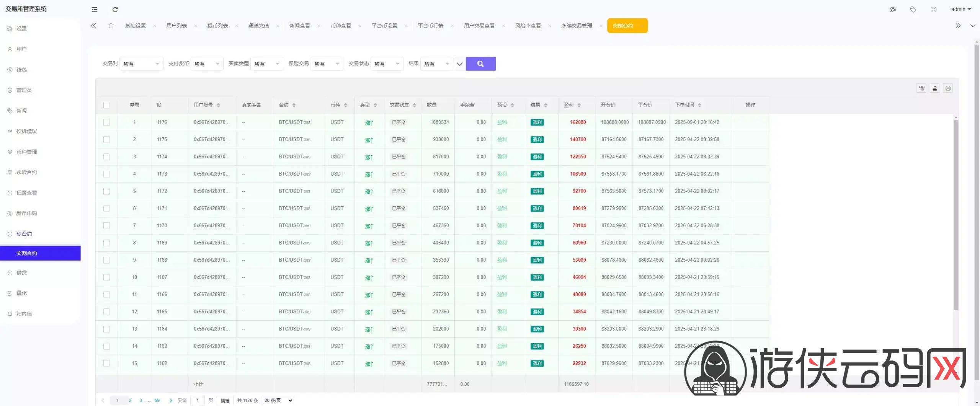This screenshot has width=980, height=406.
Task: Open the 交易对 dropdown filter
Action: click(x=141, y=64)
